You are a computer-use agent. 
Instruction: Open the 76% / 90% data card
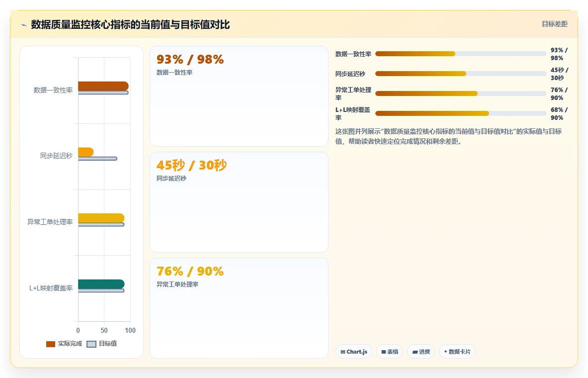(x=239, y=308)
